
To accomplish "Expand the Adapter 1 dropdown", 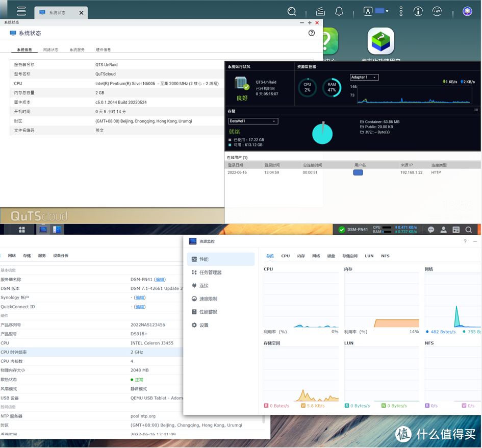I will 364,77.
